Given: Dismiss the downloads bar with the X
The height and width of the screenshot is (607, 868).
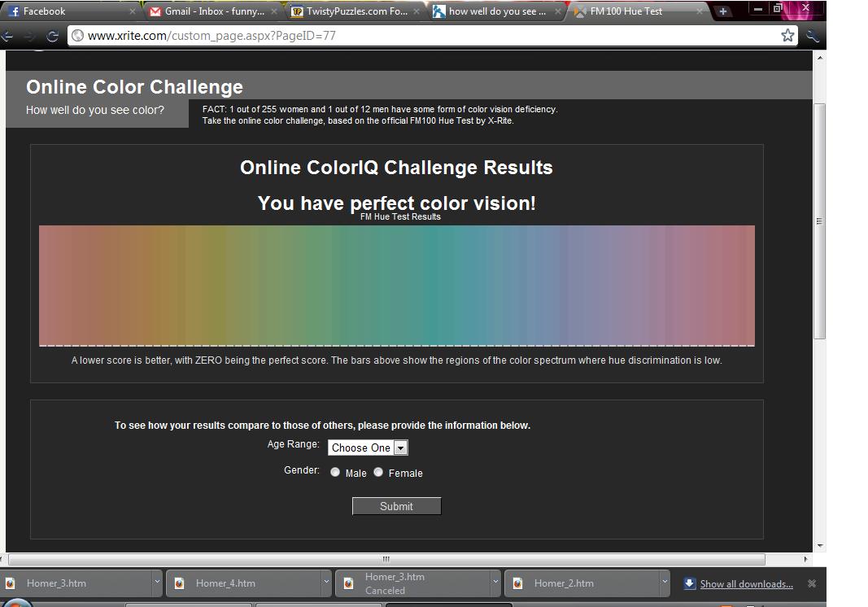Looking at the screenshot, I should 812,583.
